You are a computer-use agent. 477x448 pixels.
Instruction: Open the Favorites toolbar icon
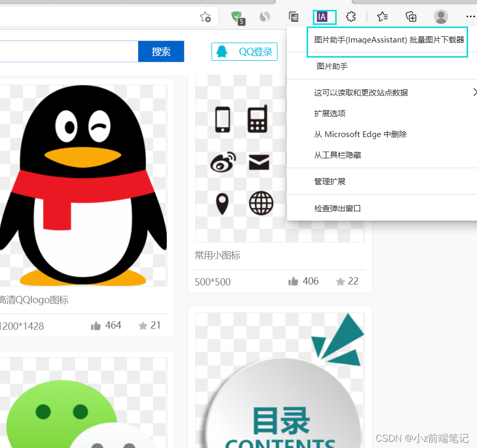(382, 17)
